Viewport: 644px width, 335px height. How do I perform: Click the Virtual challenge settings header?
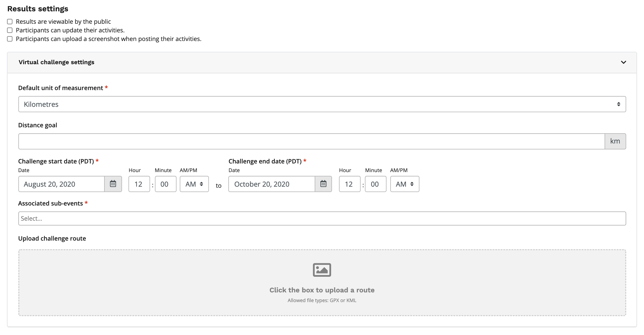click(x=56, y=62)
